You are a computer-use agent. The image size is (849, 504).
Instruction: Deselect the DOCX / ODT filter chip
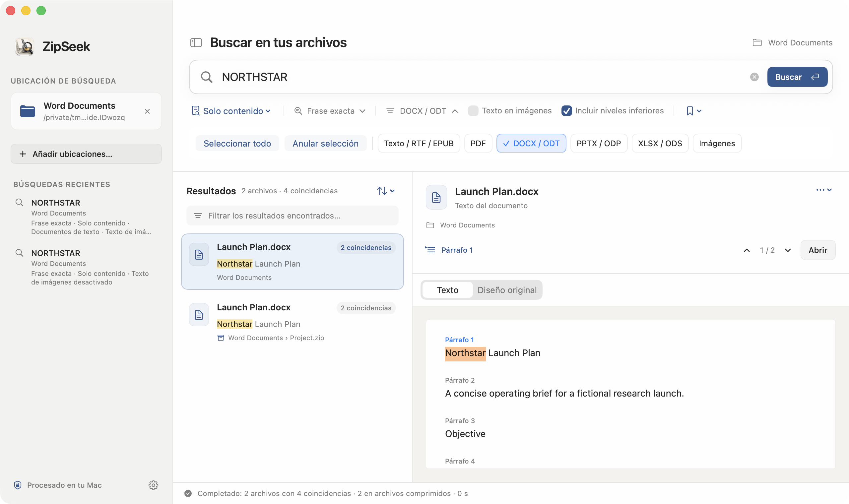click(531, 143)
